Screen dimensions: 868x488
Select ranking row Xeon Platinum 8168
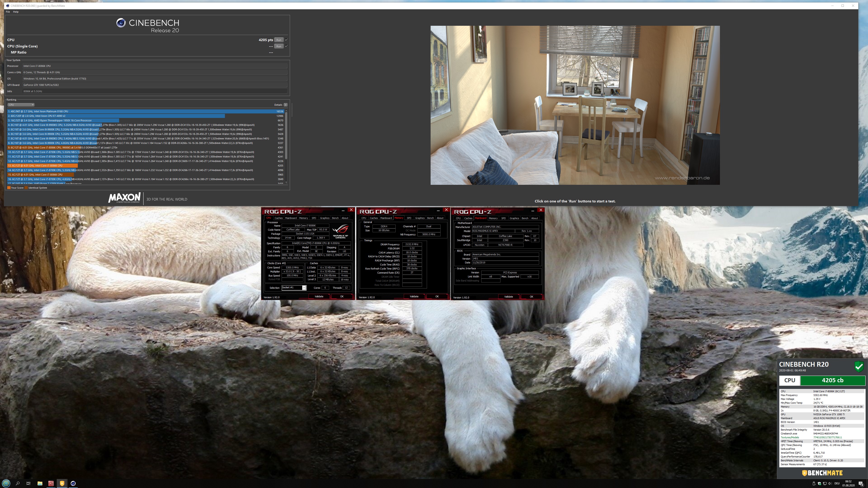point(146,111)
